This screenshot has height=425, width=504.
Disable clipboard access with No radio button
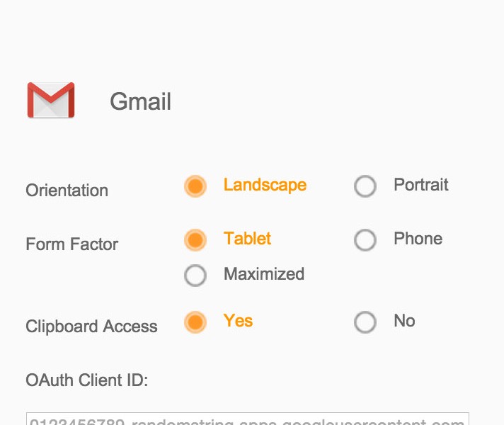(x=365, y=322)
